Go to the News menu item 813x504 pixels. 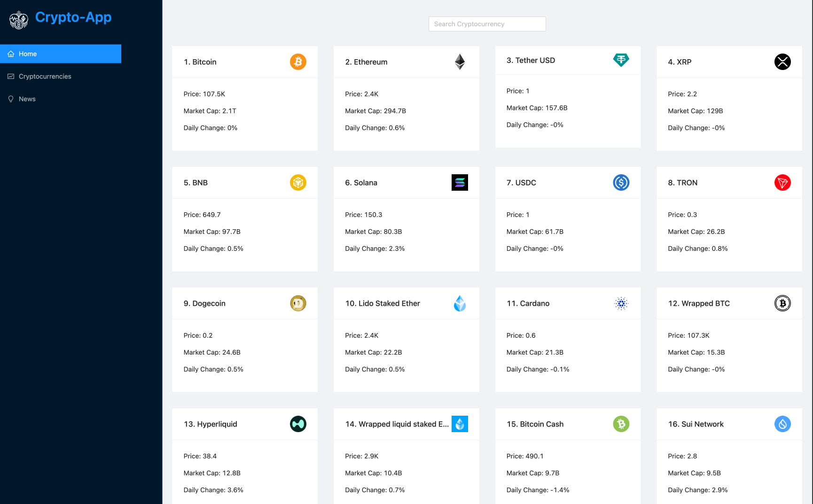61,99
